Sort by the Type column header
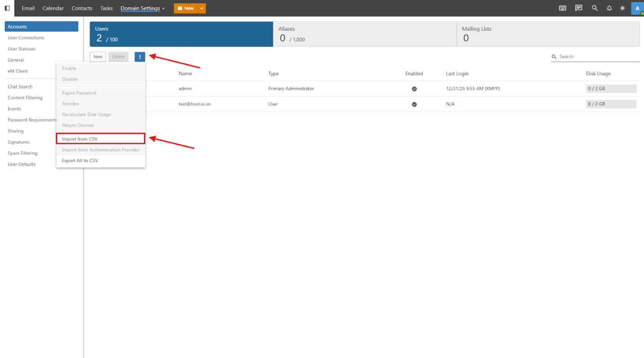Screen dimensions: 644x358 click(273, 73)
